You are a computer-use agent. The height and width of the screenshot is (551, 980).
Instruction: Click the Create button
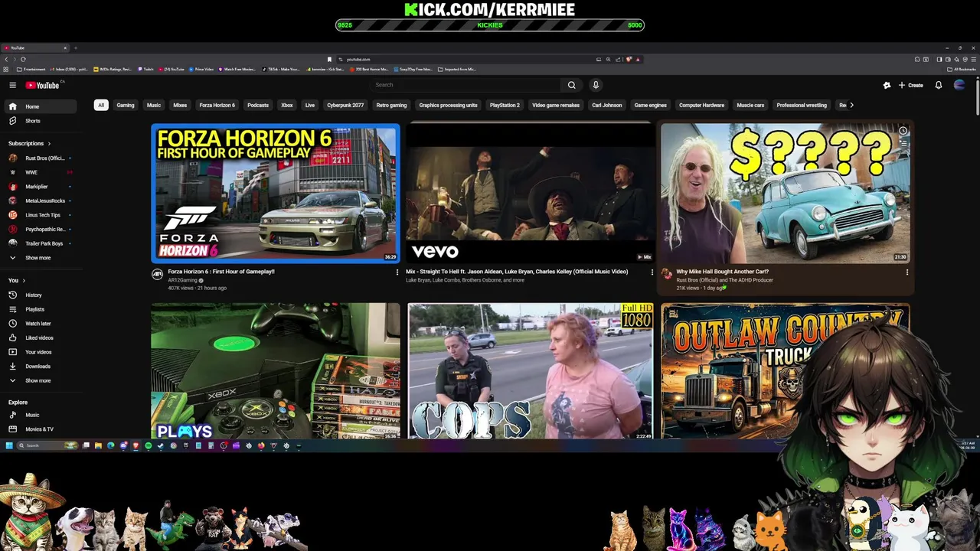(911, 85)
